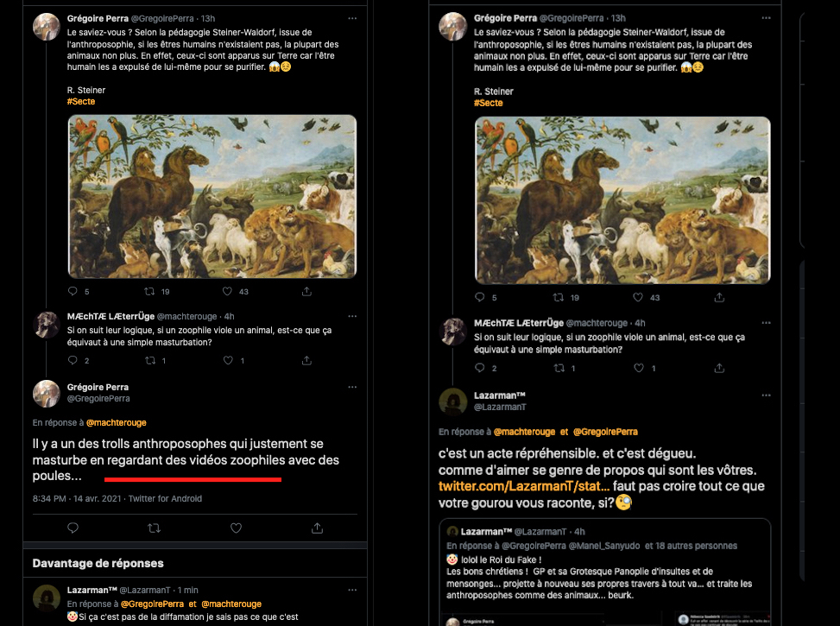Open more menu beside Grégoire Perra @GregoirePerra reply
Image resolution: width=840 pixels, height=626 pixels.
[x=351, y=387]
